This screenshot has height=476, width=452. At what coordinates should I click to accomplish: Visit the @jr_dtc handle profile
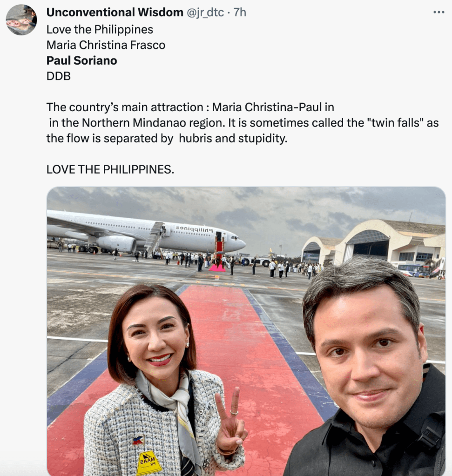pos(205,13)
